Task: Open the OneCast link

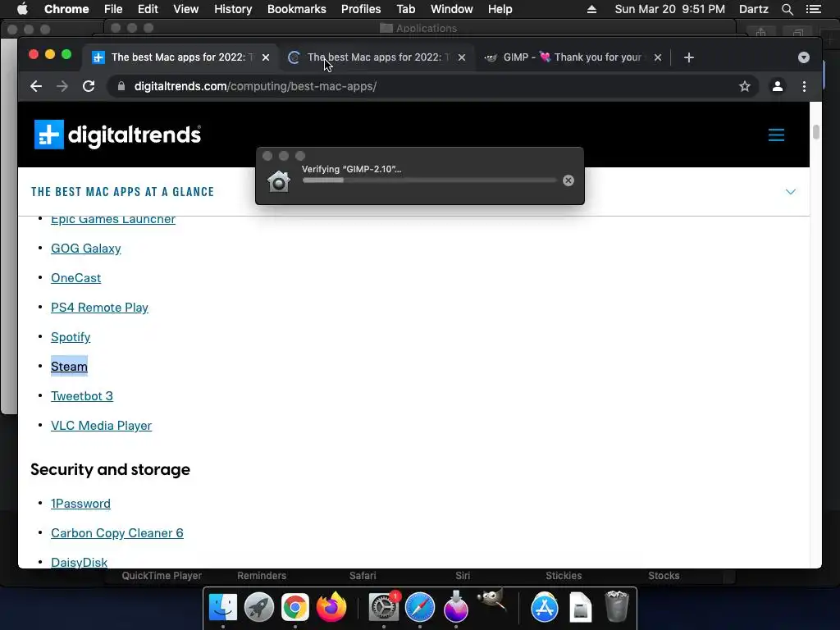Action: pos(75,278)
